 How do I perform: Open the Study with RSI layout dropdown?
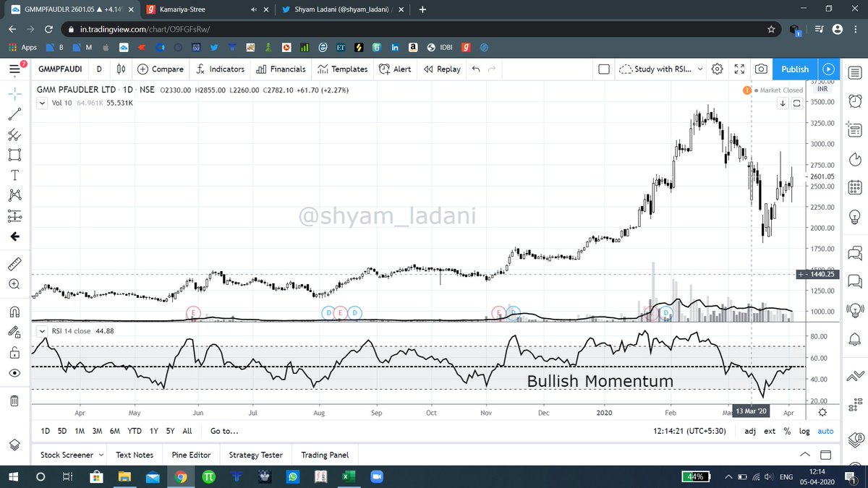coord(660,69)
